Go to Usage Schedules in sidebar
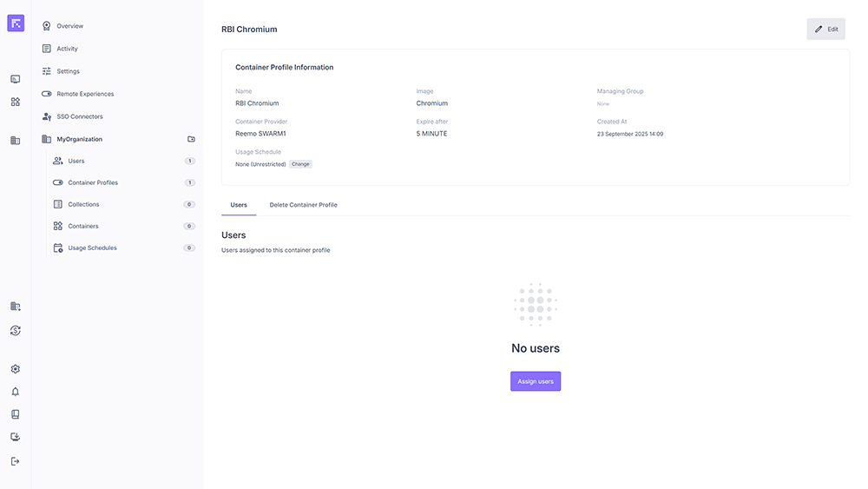This screenshot has width=868, height=489. (x=92, y=248)
